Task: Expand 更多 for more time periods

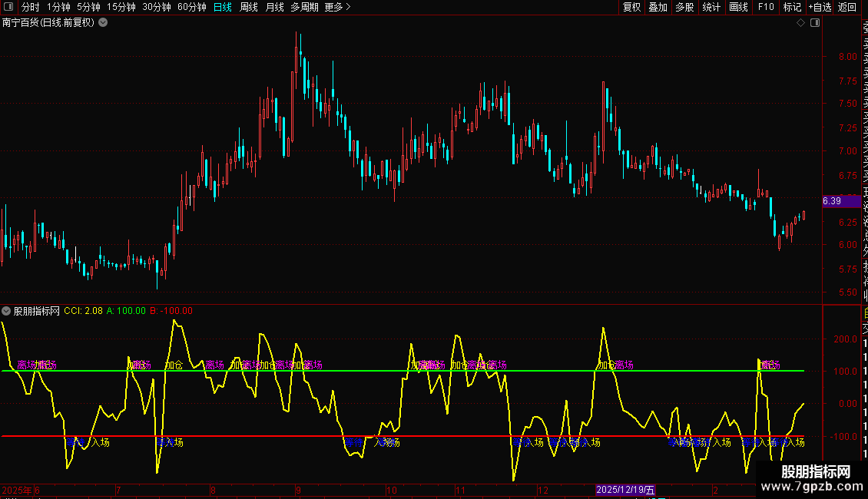Action: tap(337, 7)
